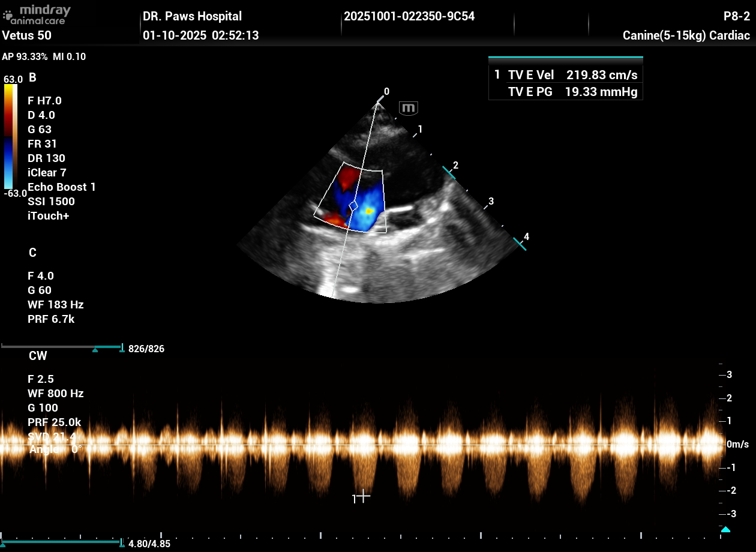Click the cyan start triangle on the 826/826 cine bar

tap(95, 349)
